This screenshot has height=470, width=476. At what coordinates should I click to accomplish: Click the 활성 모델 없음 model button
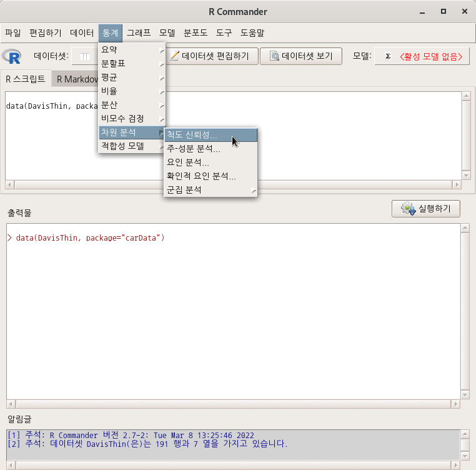pyautogui.click(x=422, y=56)
